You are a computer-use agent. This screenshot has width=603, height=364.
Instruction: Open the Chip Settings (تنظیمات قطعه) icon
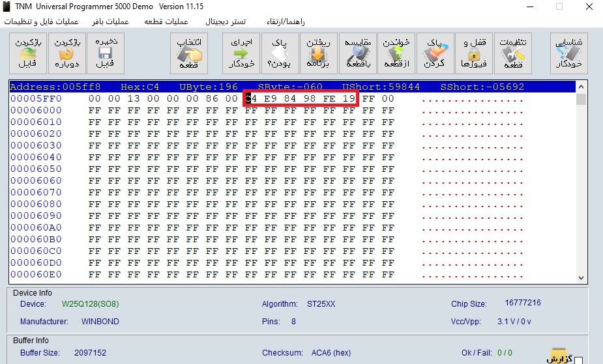point(513,53)
